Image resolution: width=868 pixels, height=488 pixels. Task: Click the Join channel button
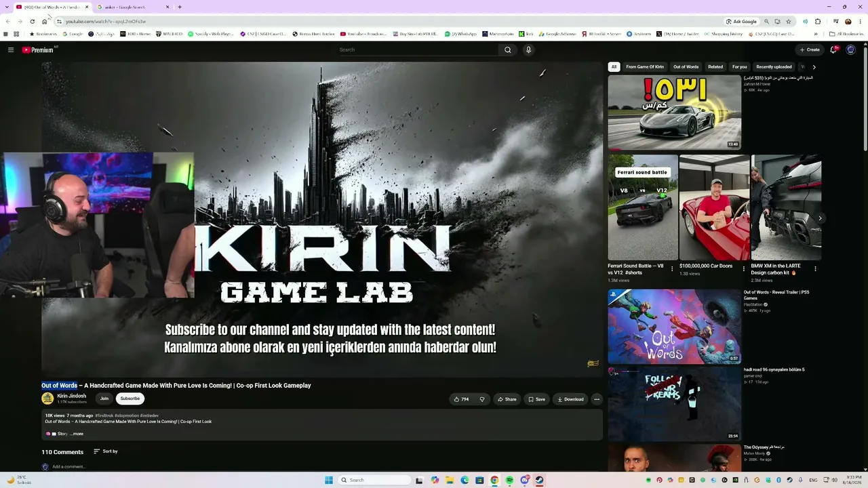coord(104,399)
